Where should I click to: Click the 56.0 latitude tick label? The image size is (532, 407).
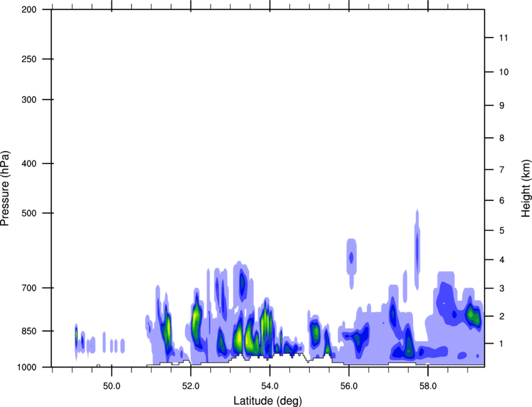tap(349, 386)
